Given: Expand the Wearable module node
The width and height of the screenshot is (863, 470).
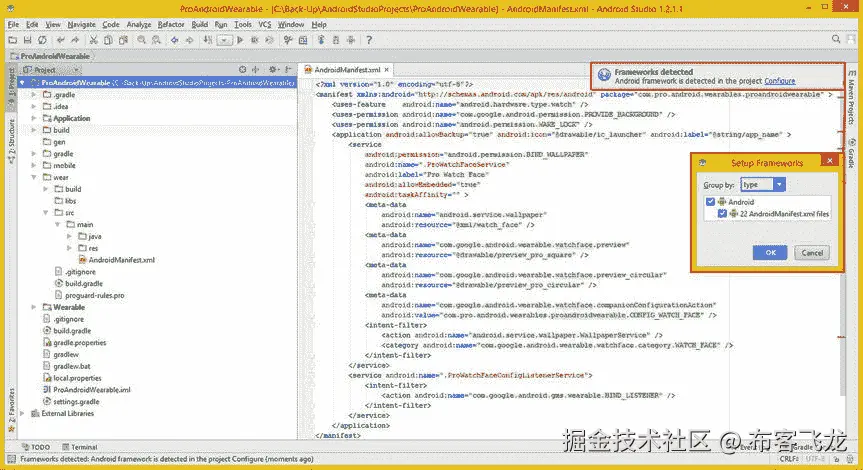Looking at the screenshot, I should (x=34, y=307).
